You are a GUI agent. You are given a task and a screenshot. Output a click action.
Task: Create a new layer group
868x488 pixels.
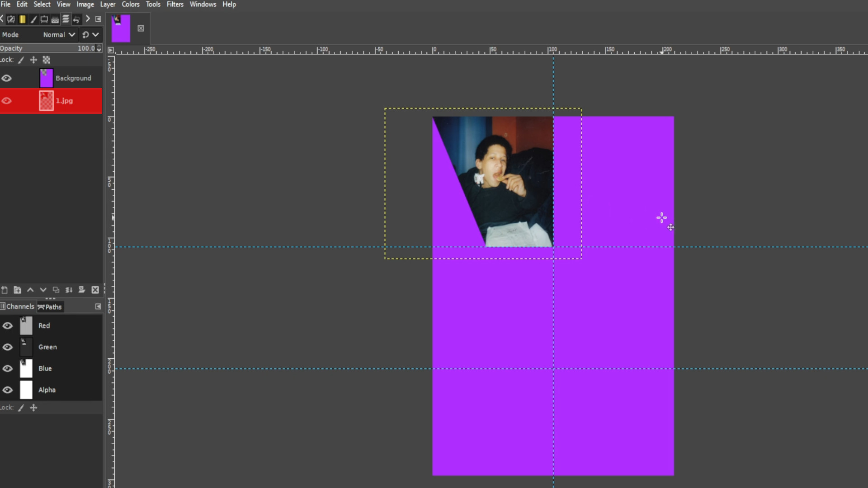pos(17,290)
